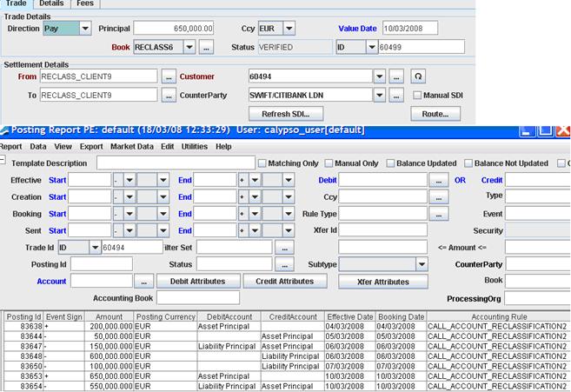Viewport: 571px width, 392px height.
Task: Click Accounting Rule column header
Action: coord(499,317)
